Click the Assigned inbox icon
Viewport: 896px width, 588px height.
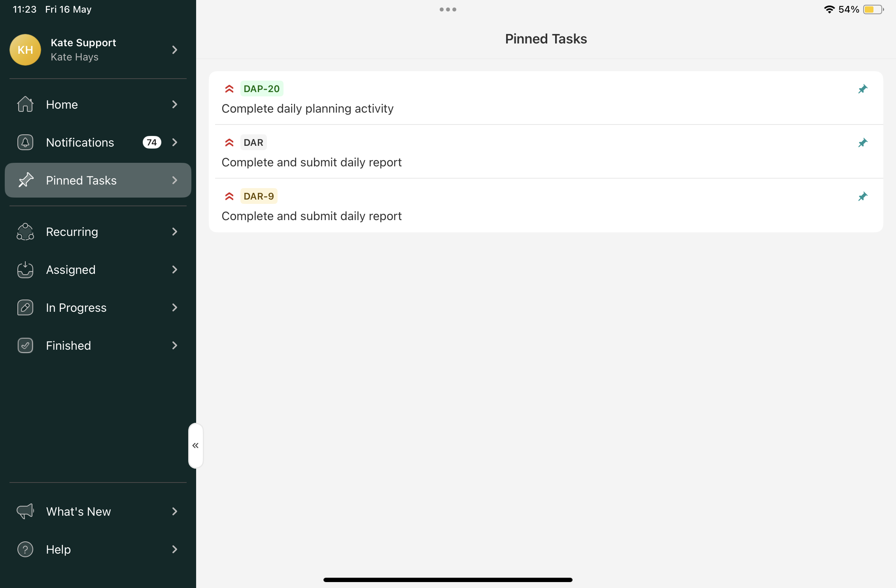[25, 269]
